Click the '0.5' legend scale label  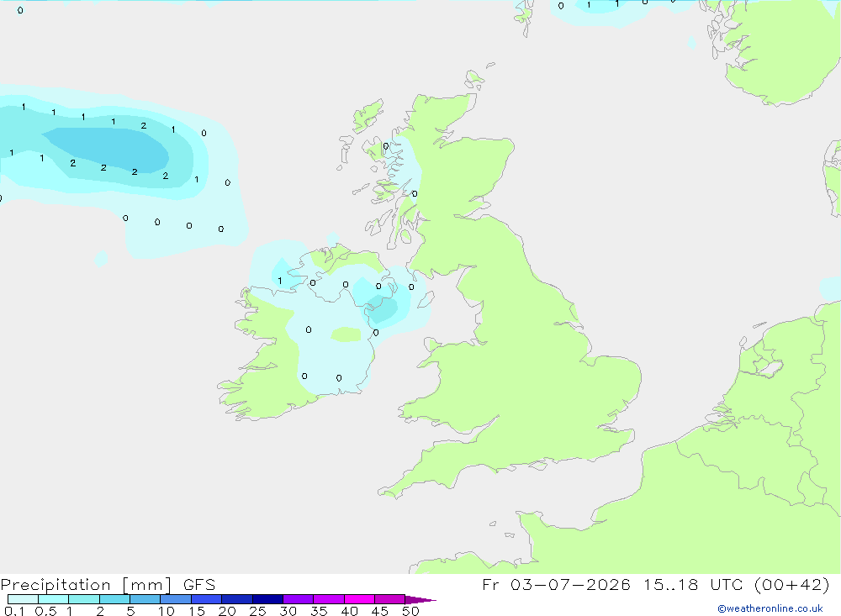(45, 611)
